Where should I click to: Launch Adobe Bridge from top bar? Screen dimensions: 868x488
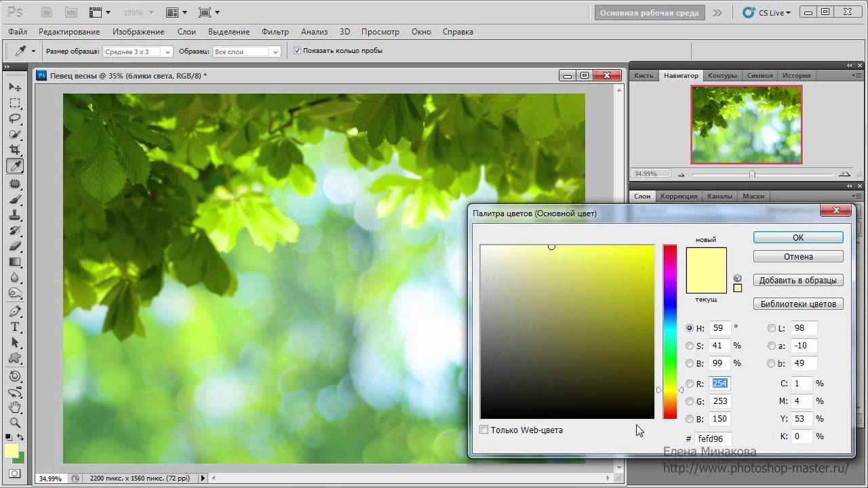pos(47,12)
